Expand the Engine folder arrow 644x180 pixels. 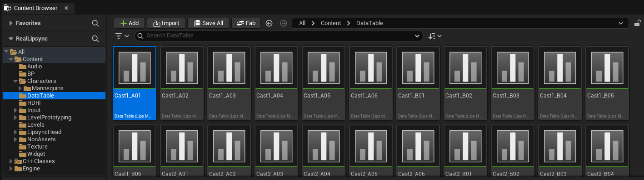click(11, 169)
